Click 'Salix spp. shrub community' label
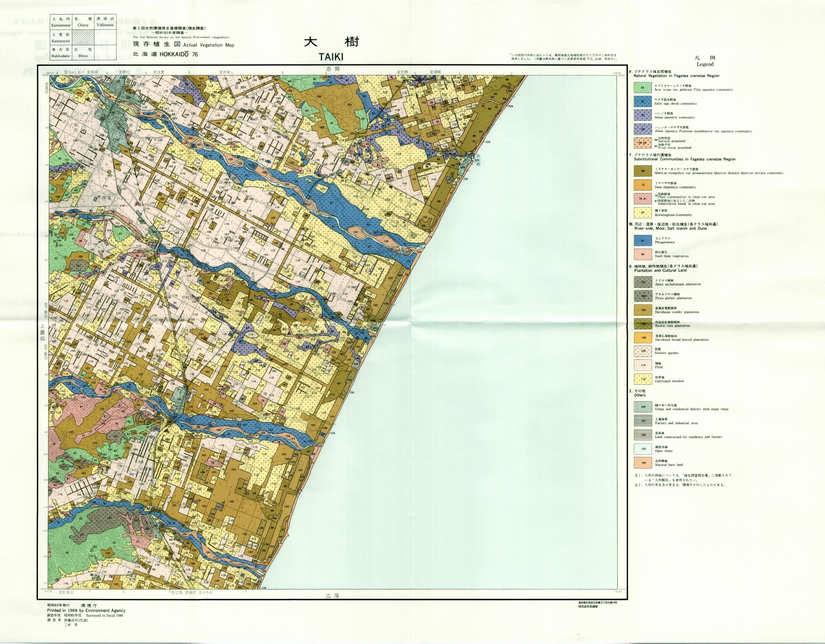This screenshot has height=644, width=825. tap(676, 103)
